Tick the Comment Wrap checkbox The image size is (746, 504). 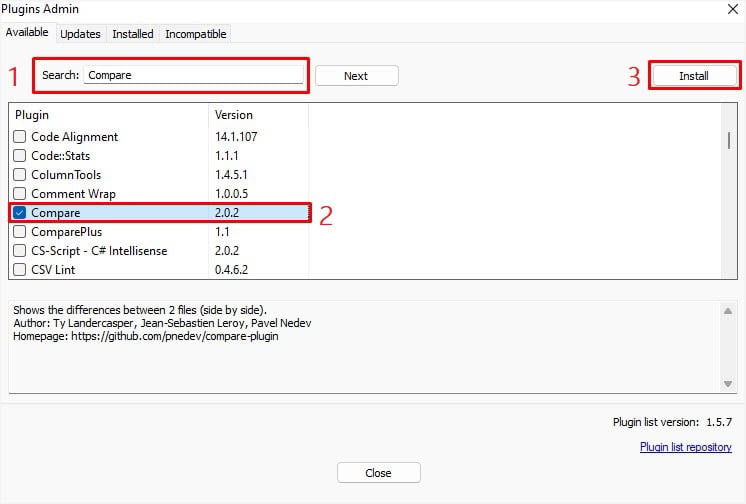coord(20,194)
